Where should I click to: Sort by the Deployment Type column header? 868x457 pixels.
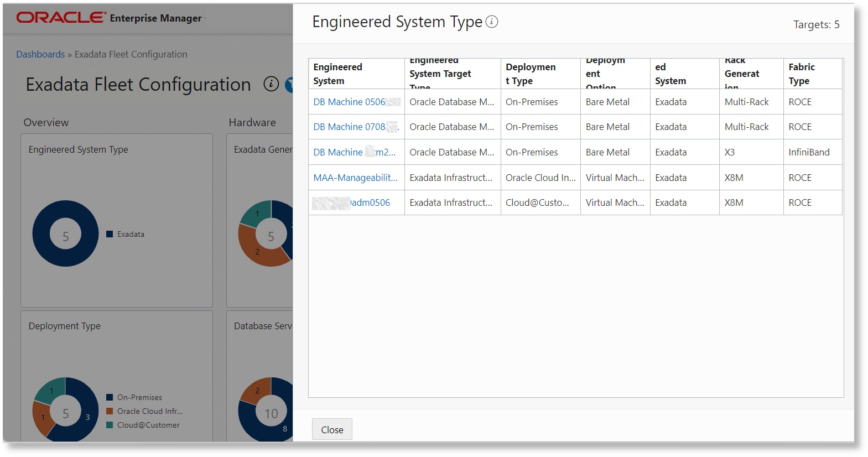pos(540,74)
